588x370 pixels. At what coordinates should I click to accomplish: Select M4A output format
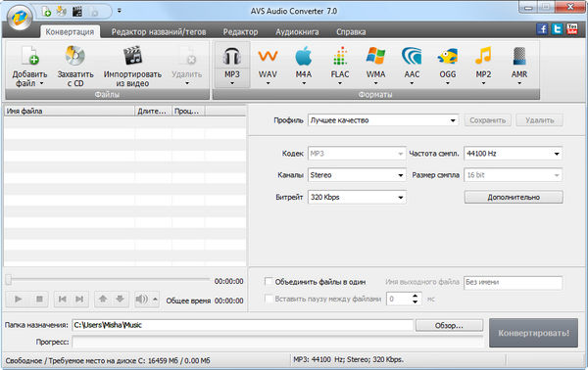[x=304, y=65]
